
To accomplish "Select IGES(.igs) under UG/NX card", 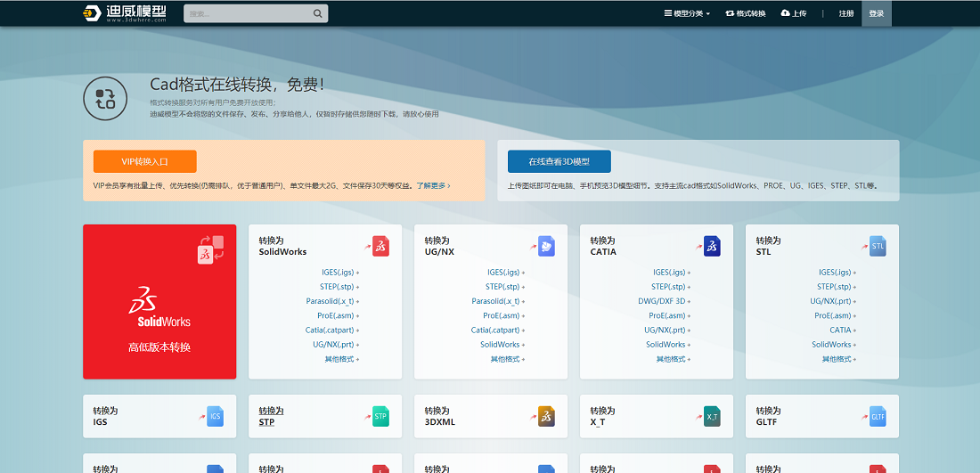I will 506,273.
